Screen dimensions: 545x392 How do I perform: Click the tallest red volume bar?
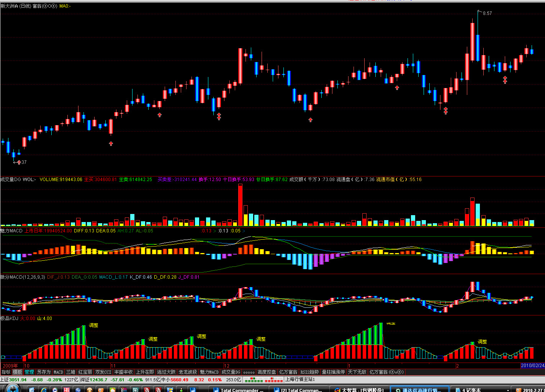pos(240,205)
